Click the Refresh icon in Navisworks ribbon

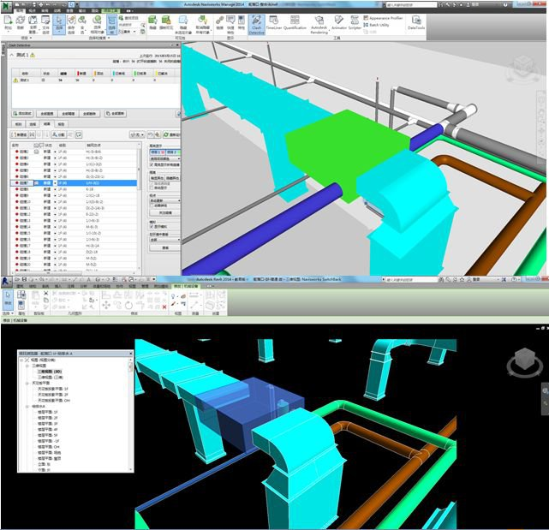20,23
